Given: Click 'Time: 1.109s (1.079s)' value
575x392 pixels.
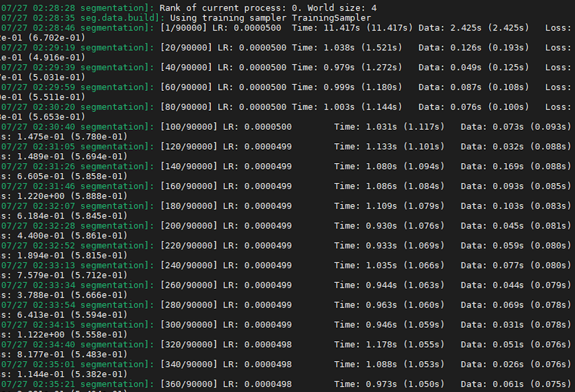Looking at the screenshot, I should pos(389,206).
